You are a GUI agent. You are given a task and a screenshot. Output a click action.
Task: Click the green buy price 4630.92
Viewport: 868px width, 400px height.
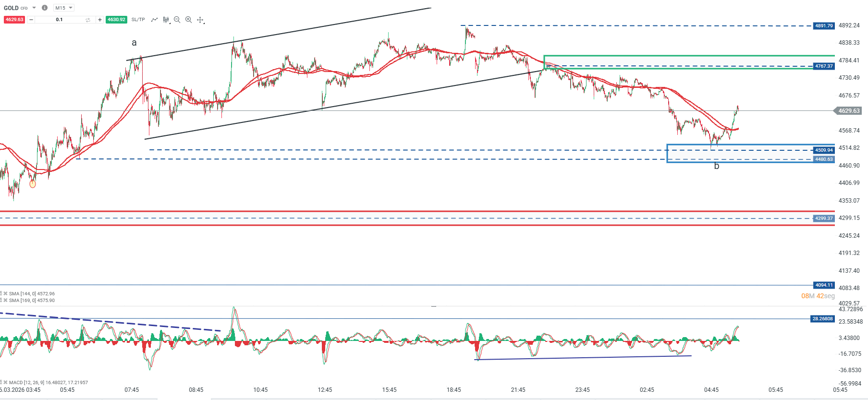pos(116,20)
